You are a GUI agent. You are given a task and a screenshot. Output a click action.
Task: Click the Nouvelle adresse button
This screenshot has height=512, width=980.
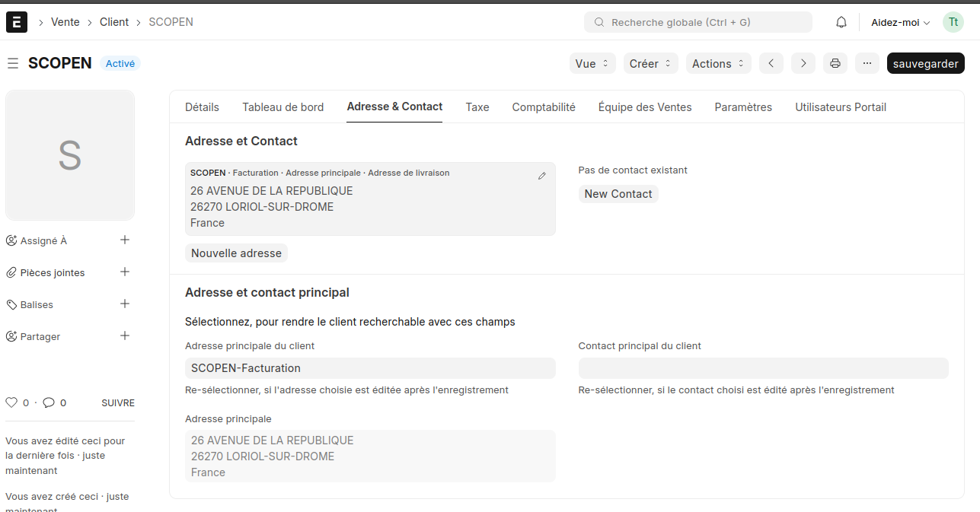(x=236, y=253)
